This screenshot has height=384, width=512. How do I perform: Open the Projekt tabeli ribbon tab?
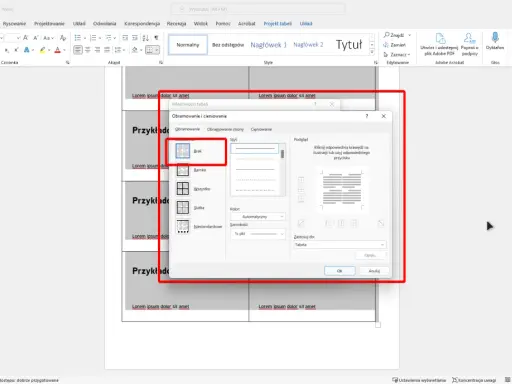point(278,24)
